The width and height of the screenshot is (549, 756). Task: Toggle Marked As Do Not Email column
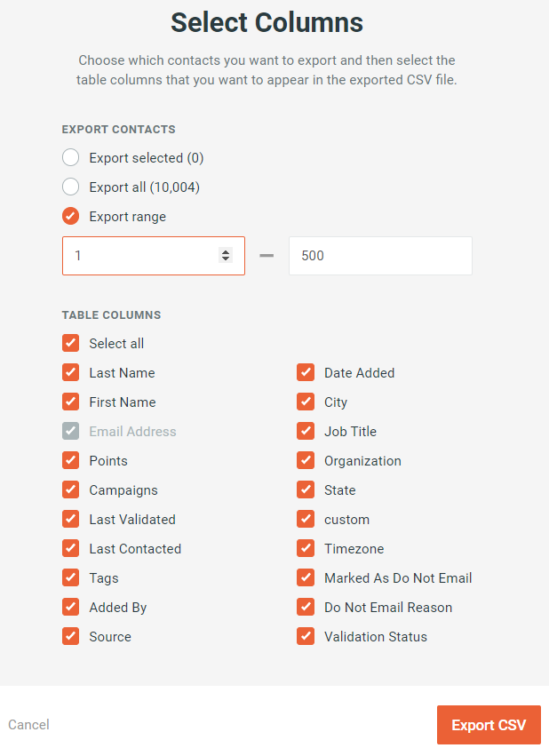[x=305, y=577]
